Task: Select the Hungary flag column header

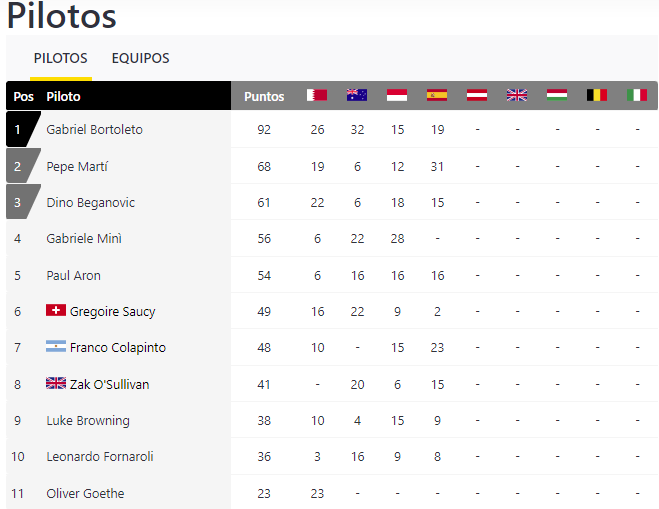Action: 557,95
